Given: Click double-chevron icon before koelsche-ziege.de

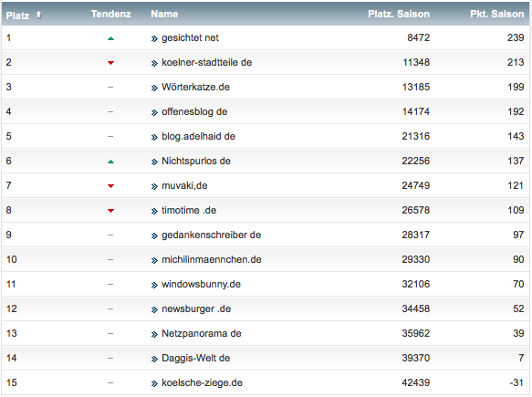Looking at the screenshot, I should click(154, 383).
